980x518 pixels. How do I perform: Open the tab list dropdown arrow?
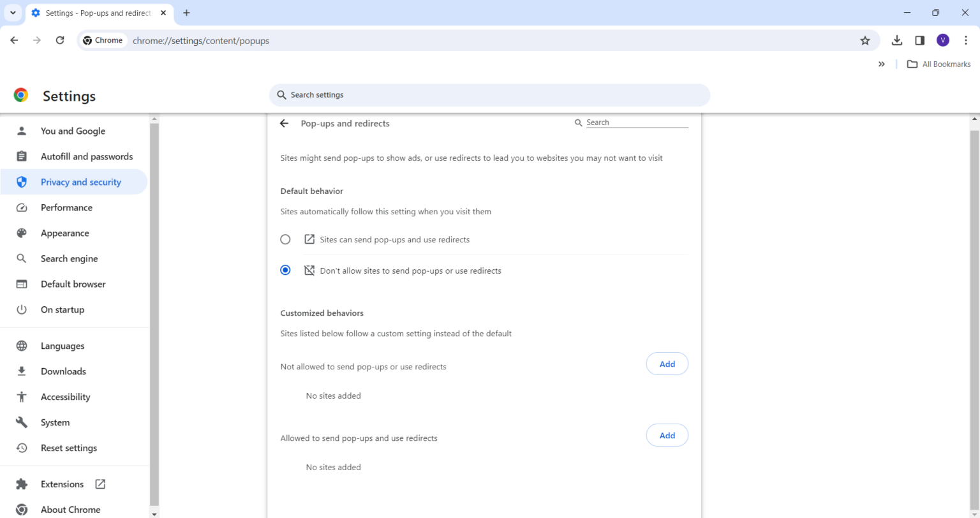pos(13,13)
